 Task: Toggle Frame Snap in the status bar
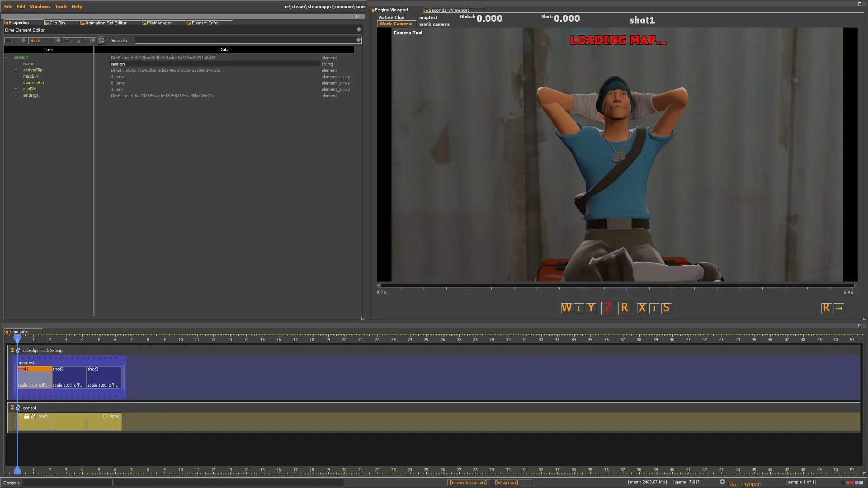point(468,482)
